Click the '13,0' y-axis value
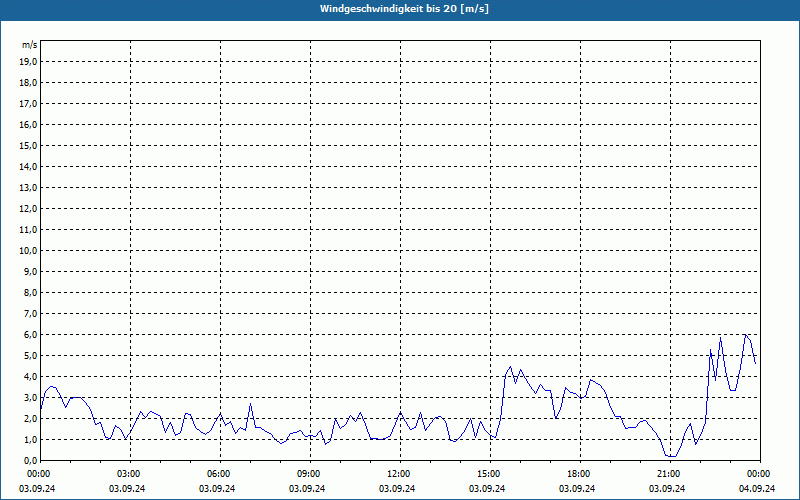The height and width of the screenshot is (500, 800). pyautogui.click(x=28, y=188)
